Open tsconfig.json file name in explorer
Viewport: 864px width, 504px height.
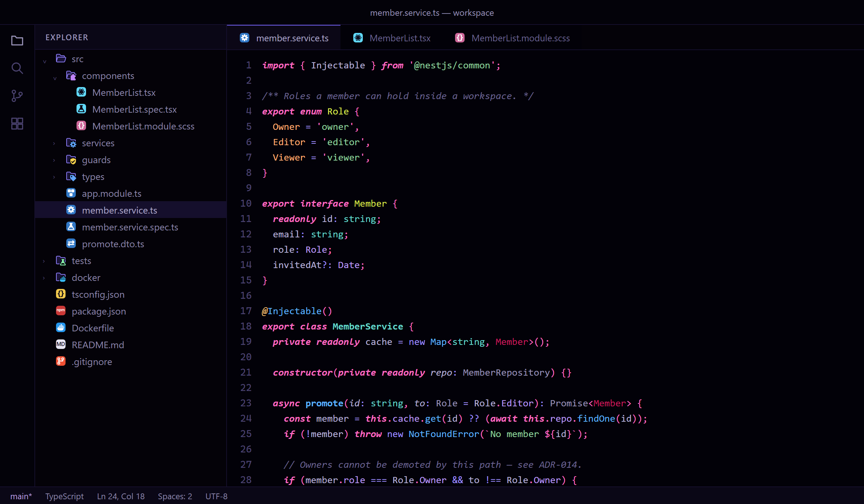pyautogui.click(x=98, y=294)
